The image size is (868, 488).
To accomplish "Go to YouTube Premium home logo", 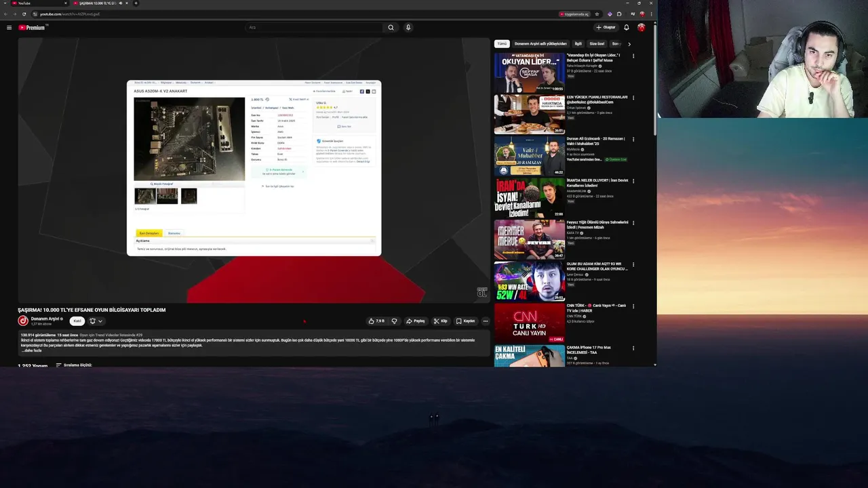I will pos(31,28).
